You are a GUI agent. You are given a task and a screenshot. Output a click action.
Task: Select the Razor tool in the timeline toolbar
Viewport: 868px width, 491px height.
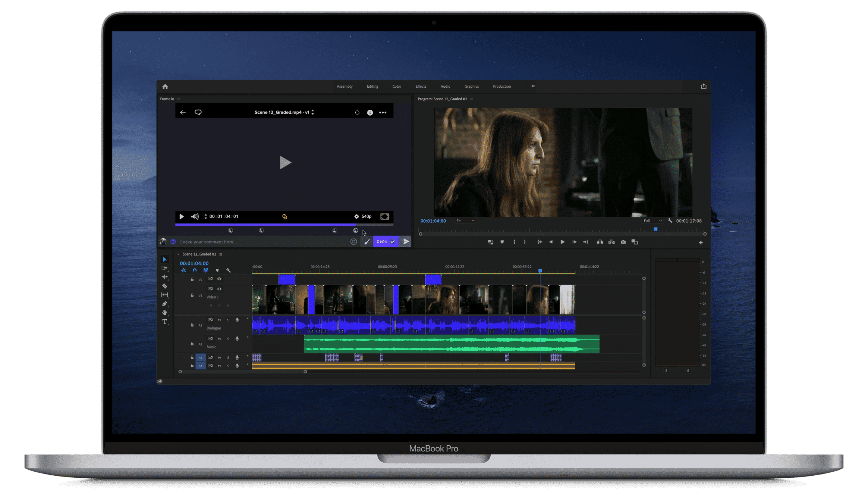(165, 286)
